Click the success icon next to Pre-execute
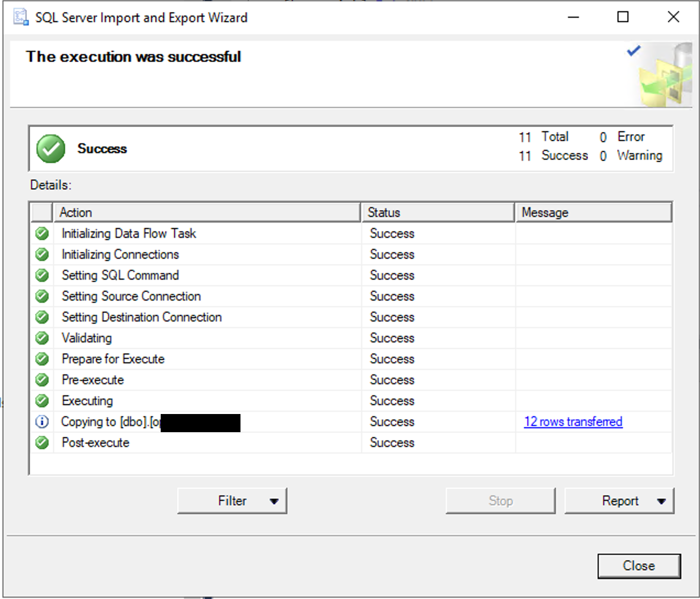Screen dimensions: 700x599 [x=42, y=379]
